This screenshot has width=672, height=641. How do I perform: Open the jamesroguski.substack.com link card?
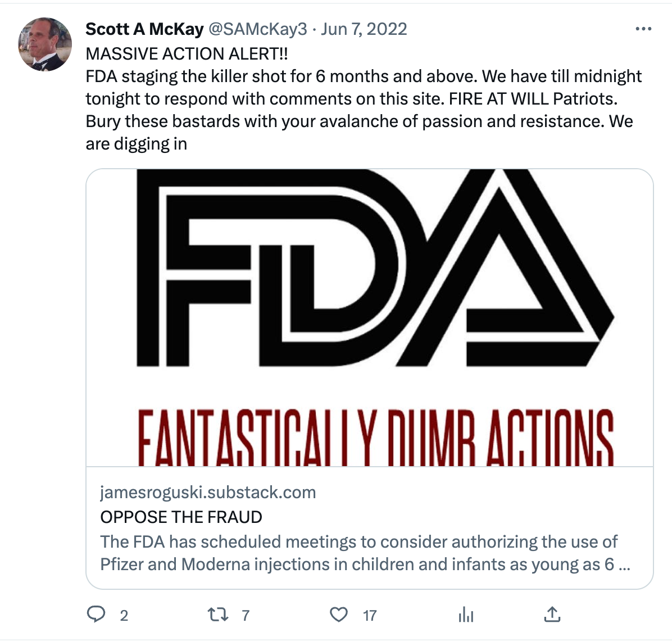tap(208, 493)
